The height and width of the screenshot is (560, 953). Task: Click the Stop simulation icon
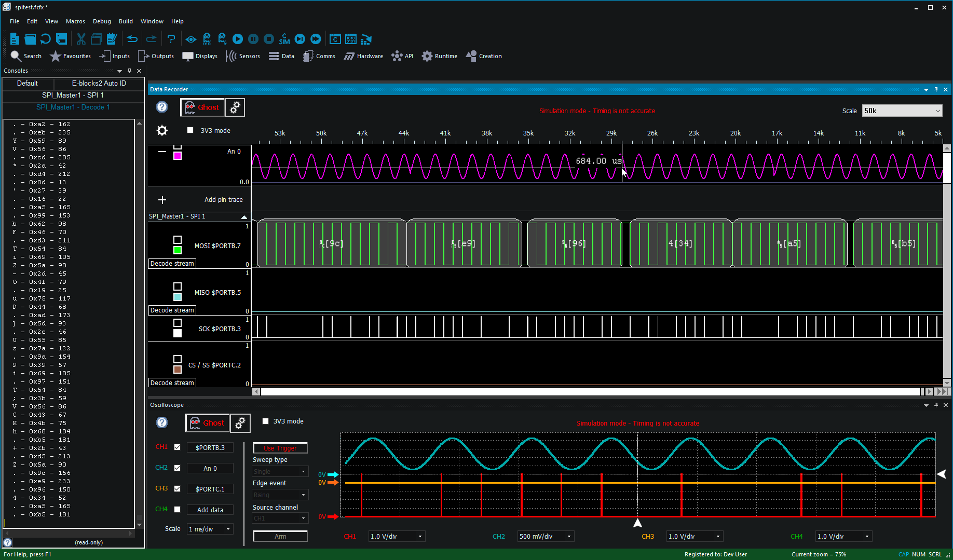[x=269, y=39]
